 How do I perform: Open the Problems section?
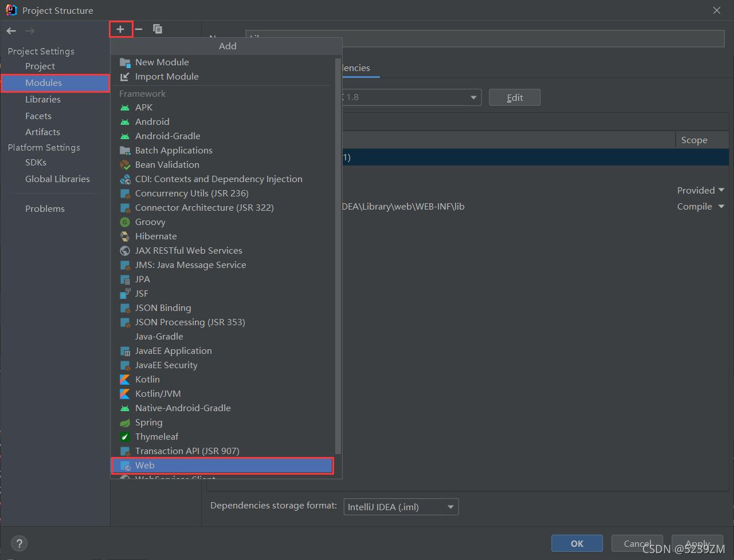pos(45,209)
